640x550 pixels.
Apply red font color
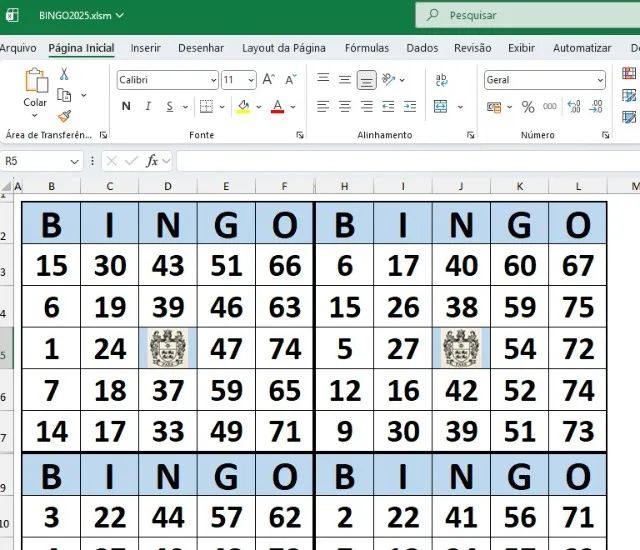[x=278, y=107]
